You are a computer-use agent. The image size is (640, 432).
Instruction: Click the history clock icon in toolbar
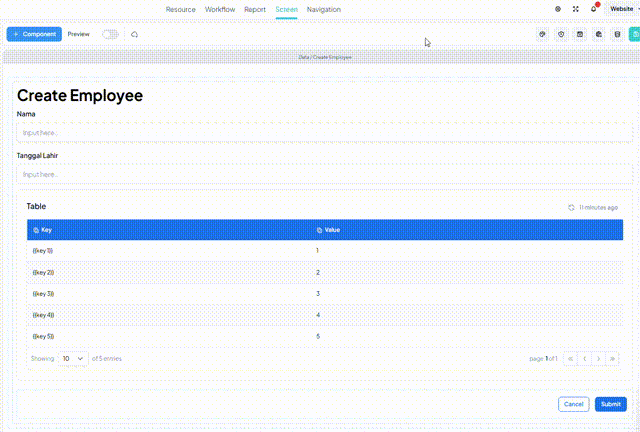(x=561, y=34)
